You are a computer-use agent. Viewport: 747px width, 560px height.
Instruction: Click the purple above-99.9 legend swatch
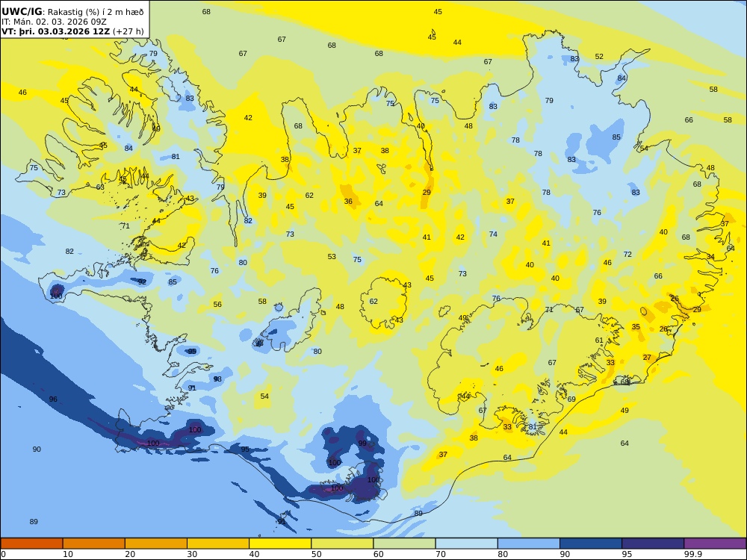(715, 544)
